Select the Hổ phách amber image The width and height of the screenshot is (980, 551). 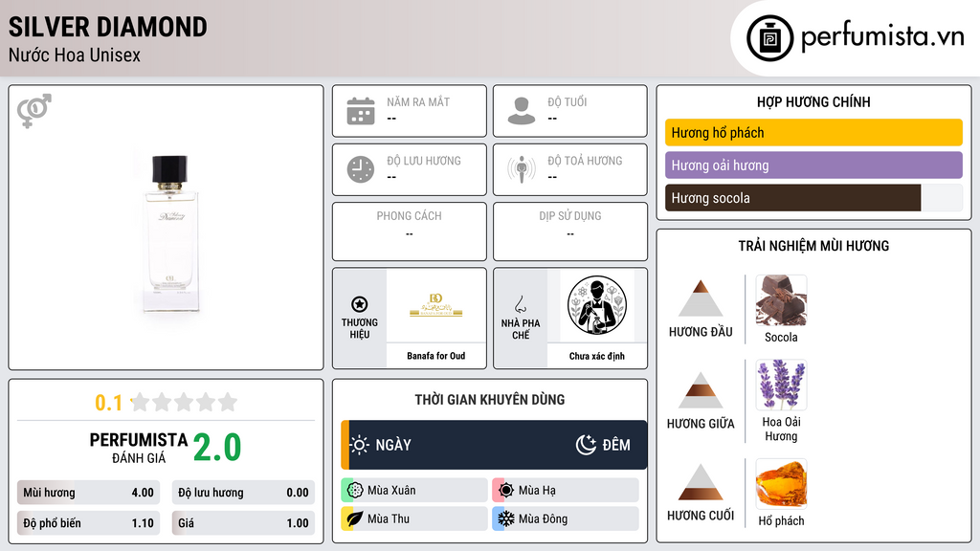pos(781,483)
